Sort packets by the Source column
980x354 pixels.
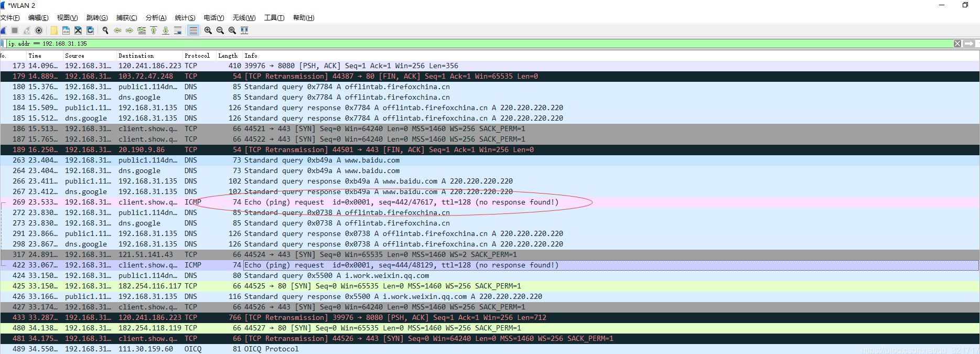[90, 56]
